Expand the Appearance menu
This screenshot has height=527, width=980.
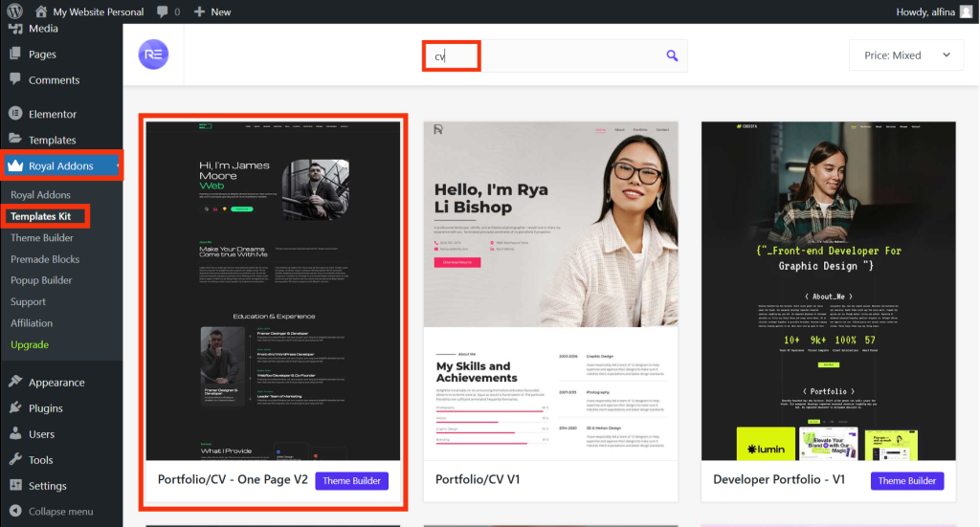coord(56,383)
